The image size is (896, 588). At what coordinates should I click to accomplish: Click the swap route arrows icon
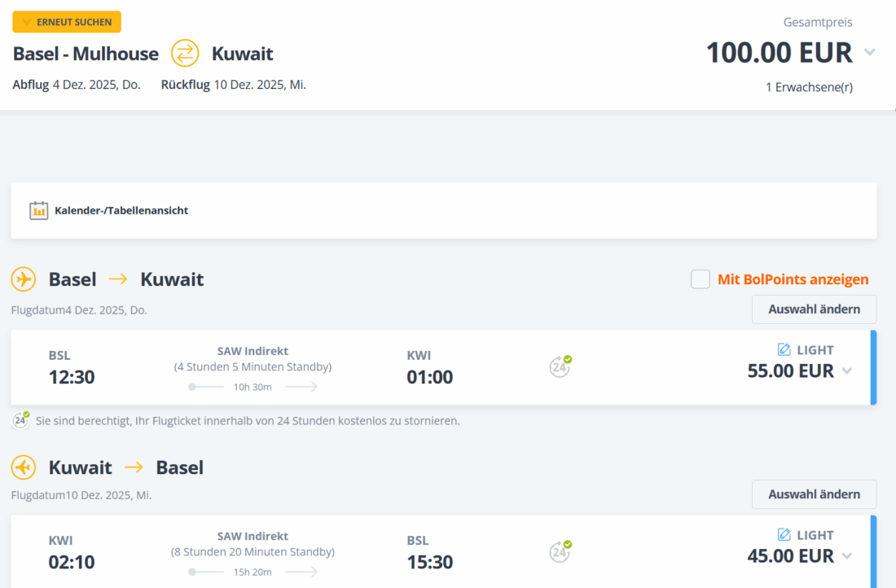point(185,54)
